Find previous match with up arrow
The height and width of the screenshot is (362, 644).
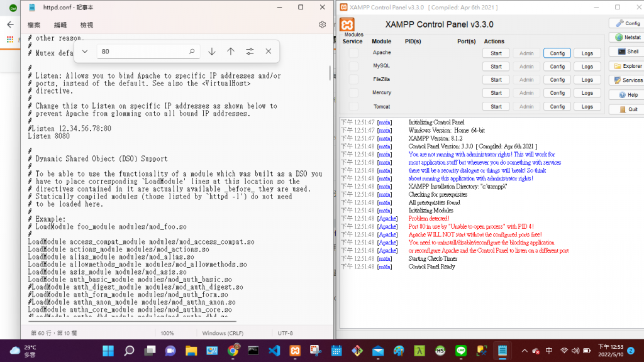coord(231,52)
